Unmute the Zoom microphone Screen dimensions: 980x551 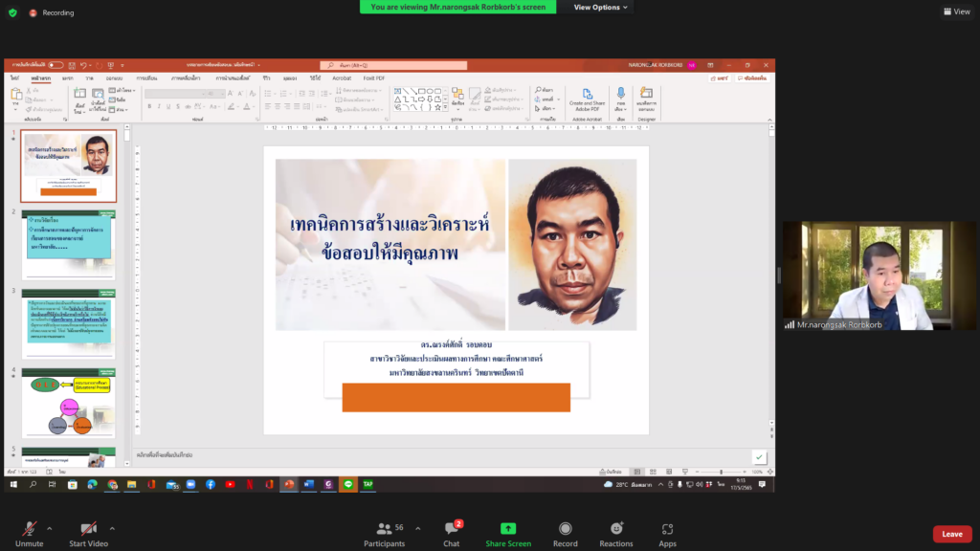[x=29, y=534]
